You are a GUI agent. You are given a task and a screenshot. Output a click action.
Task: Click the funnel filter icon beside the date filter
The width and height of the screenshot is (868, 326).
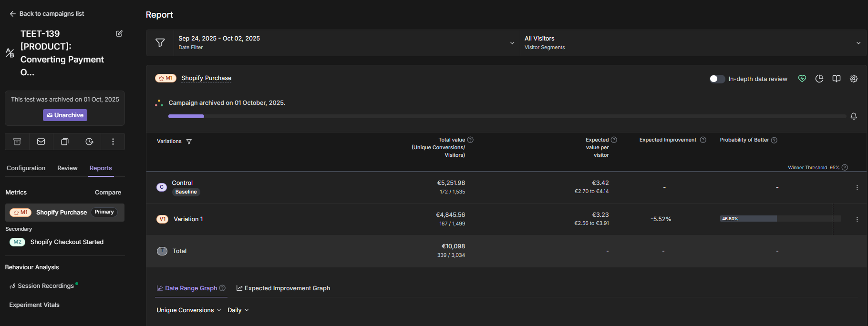click(160, 43)
